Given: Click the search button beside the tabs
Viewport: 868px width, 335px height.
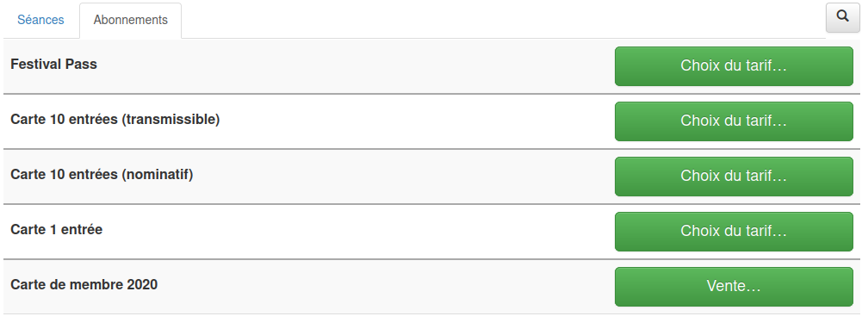Looking at the screenshot, I should 842,18.
